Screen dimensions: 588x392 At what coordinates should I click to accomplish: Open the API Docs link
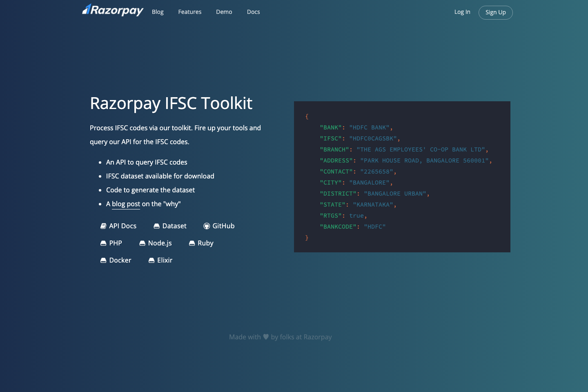coord(122,226)
